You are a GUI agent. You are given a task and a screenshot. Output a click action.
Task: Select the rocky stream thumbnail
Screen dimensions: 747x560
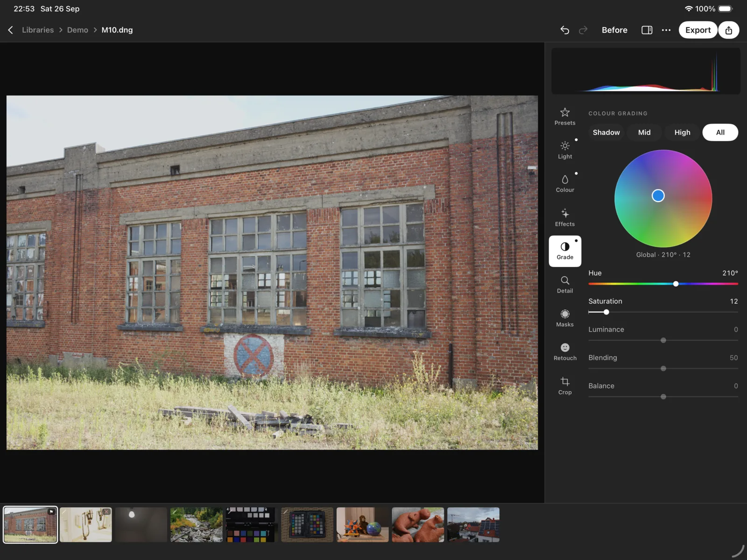[197, 525]
